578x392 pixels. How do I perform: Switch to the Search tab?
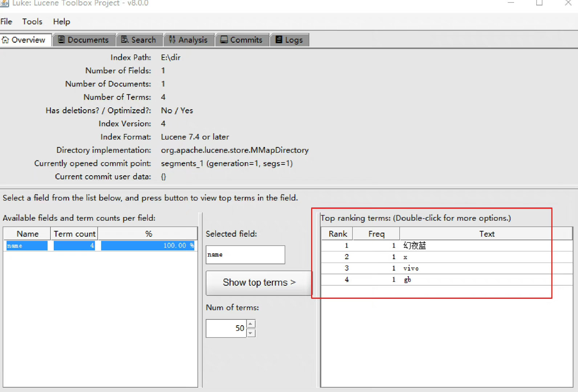(139, 40)
